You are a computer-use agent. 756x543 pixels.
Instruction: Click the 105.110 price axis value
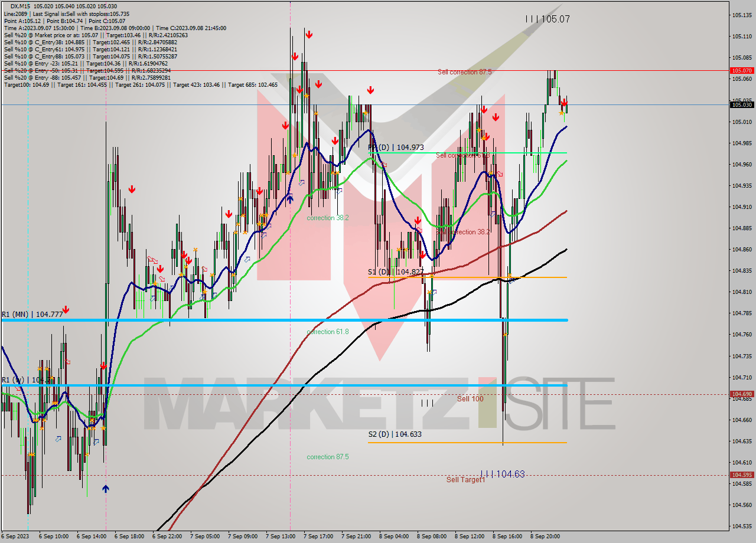[x=742, y=37]
